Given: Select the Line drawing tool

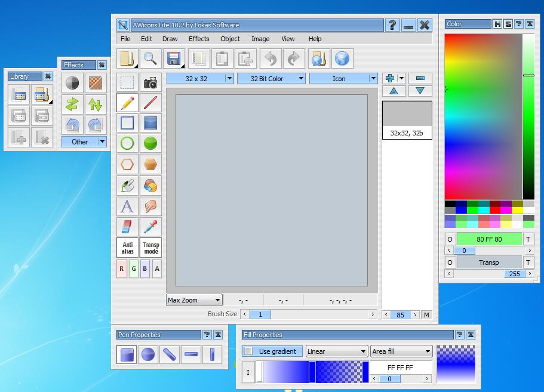Looking at the screenshot, I should (x=150, y=103).
